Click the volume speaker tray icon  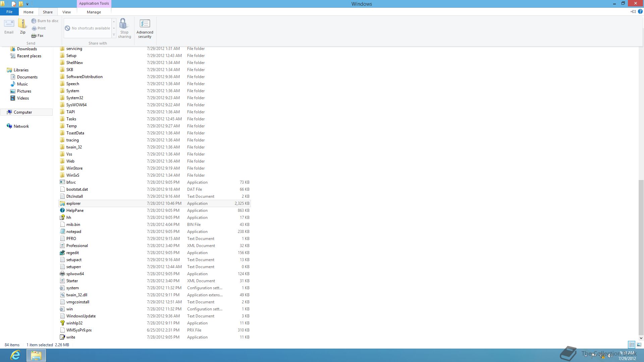coord(610,356)
